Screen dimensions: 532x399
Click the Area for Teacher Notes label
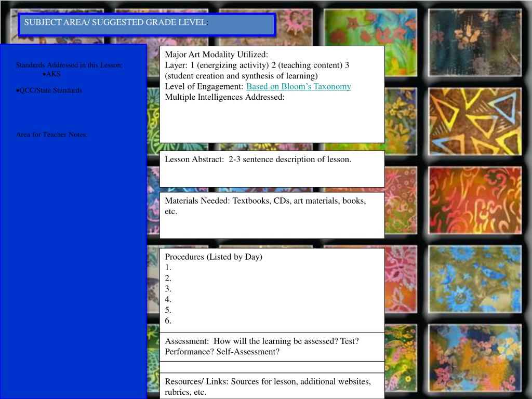tap(51, 135)
